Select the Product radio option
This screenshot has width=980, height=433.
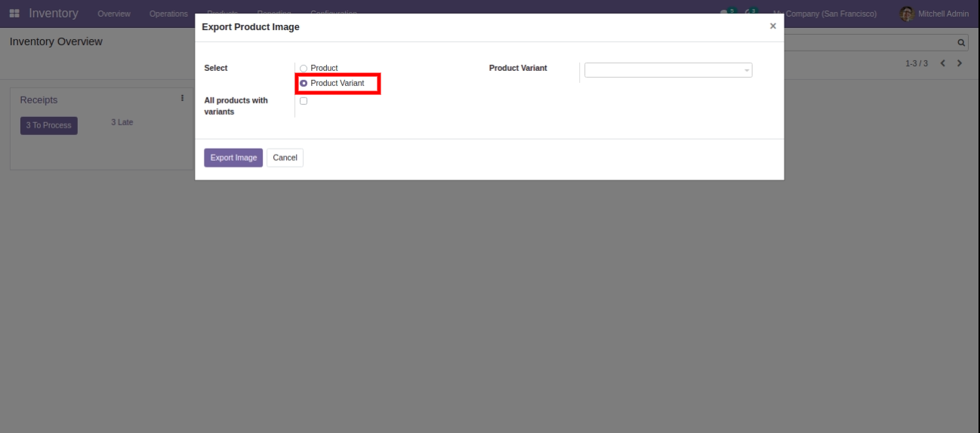tap(304, 69)
